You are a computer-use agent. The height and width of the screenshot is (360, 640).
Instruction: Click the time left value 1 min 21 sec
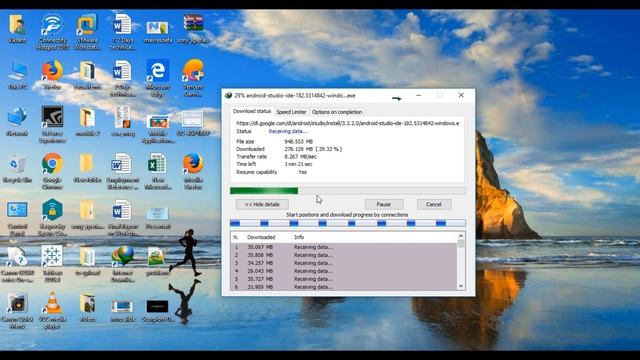[x=298, y=164]
